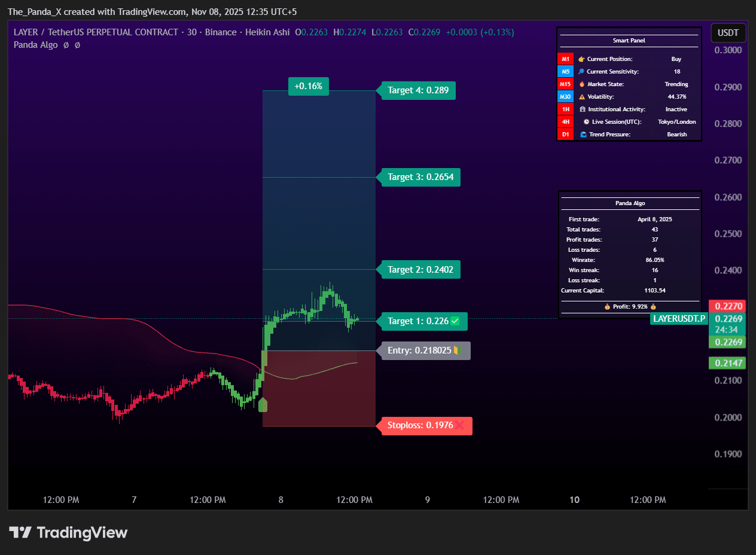
Task: Click the Trending market state value
Action: pyautogui.click(x=676, y=84)
